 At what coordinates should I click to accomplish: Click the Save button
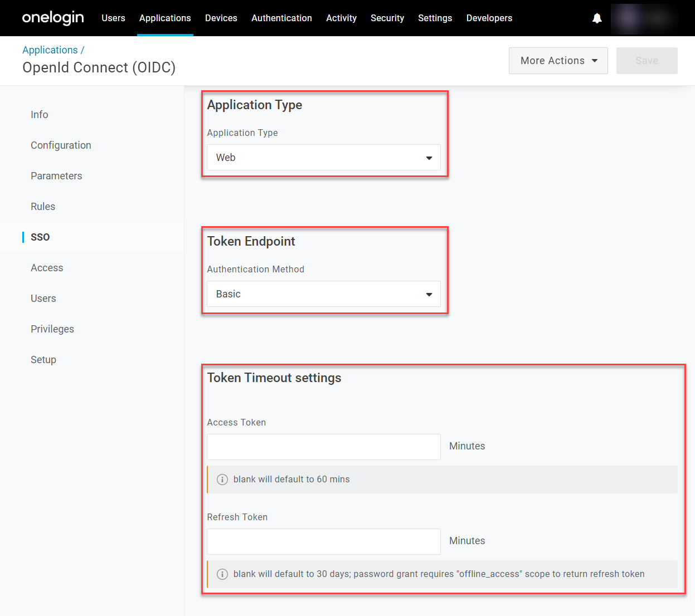pyautogui.click(x=647, y=60)
